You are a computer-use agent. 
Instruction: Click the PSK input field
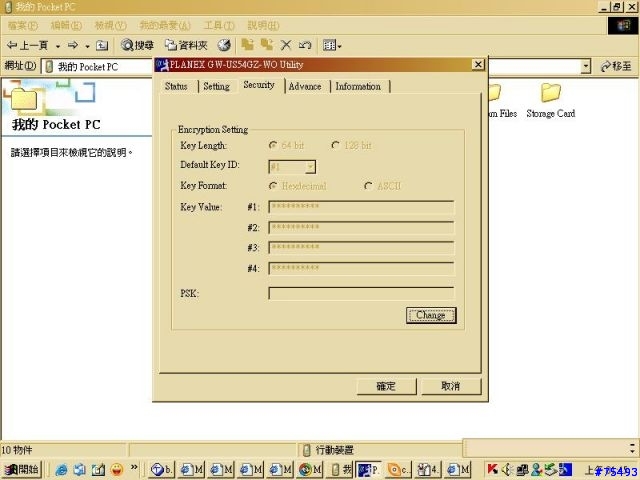point(361,293)
